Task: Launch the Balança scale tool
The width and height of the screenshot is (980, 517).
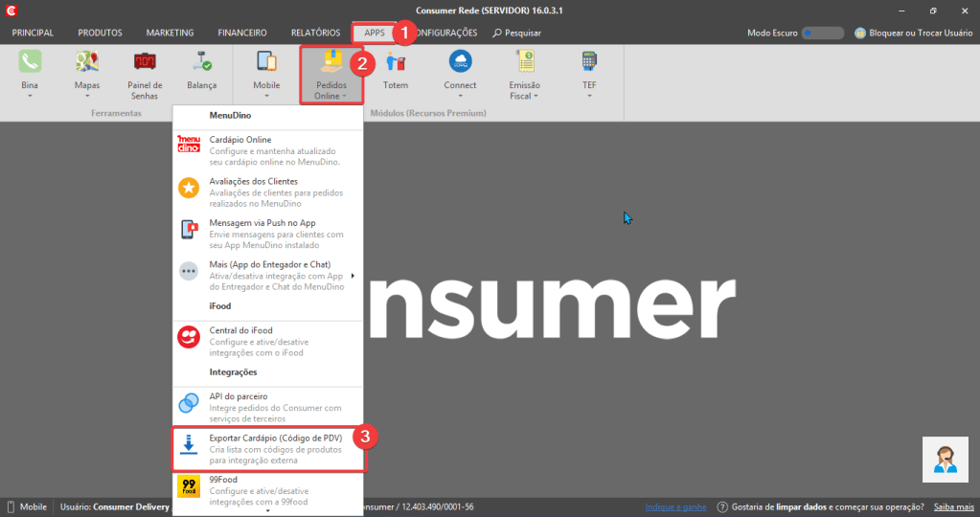Action: pyautogui.click(x=201, y=70)
